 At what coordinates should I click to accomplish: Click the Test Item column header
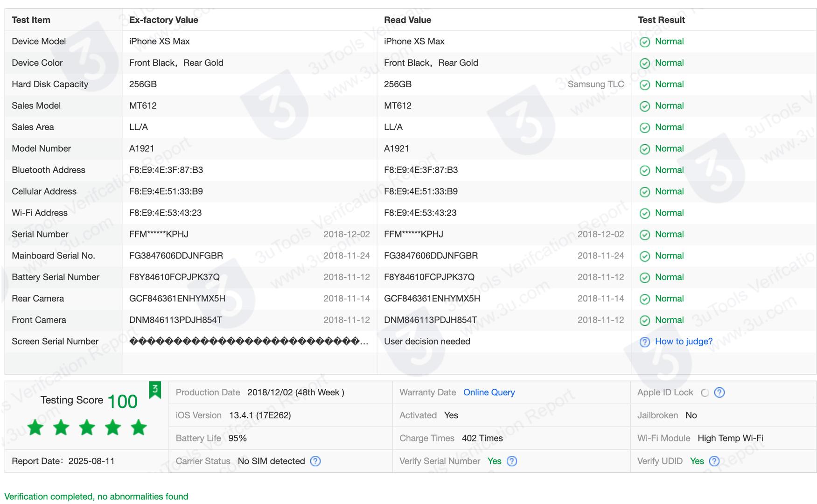pyautogui.click(x=31, y=20)
